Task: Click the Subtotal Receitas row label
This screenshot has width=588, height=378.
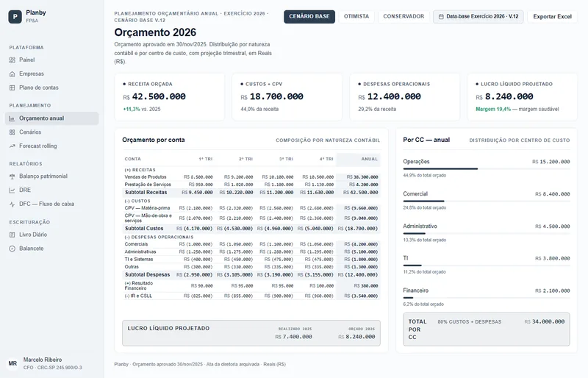Action: 146,192
